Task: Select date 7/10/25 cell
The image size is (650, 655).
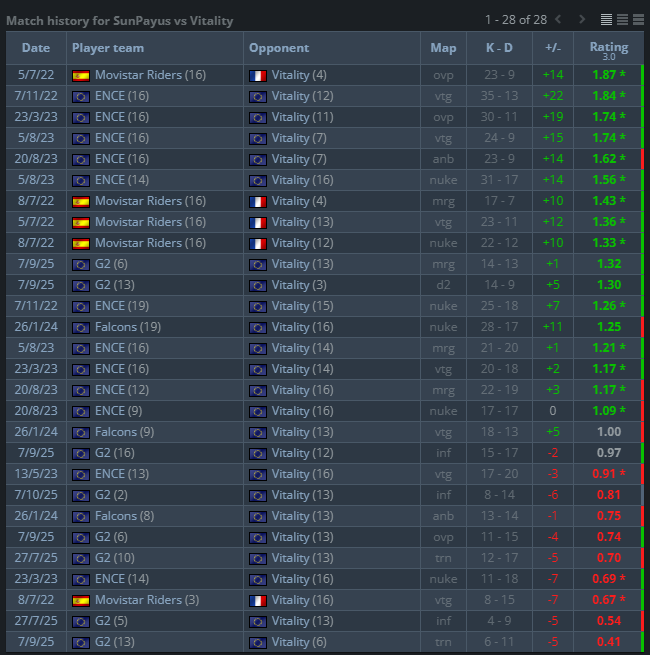Action: [36, 495]
